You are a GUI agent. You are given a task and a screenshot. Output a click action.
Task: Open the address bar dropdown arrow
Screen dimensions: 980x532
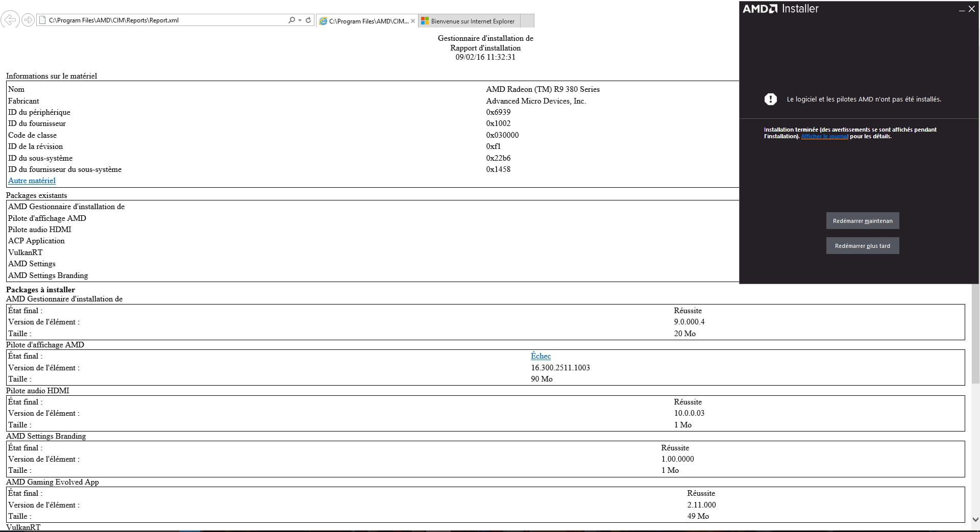[300, 20]
